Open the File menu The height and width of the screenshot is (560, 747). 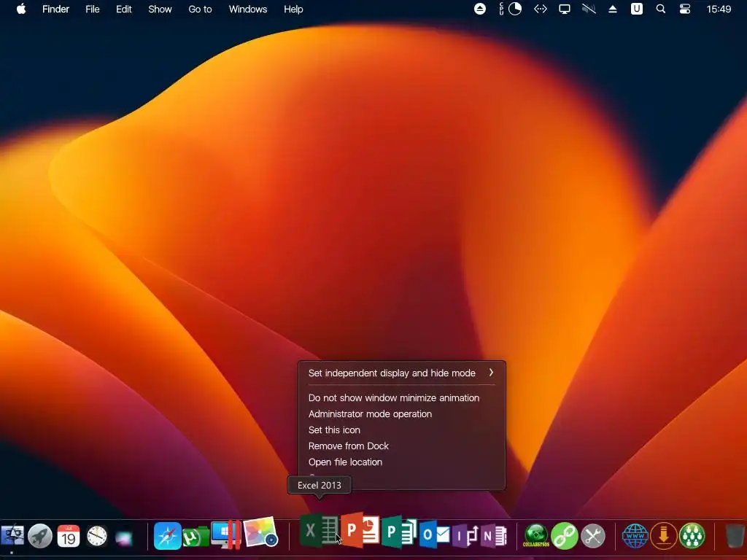tap(93, 9)
